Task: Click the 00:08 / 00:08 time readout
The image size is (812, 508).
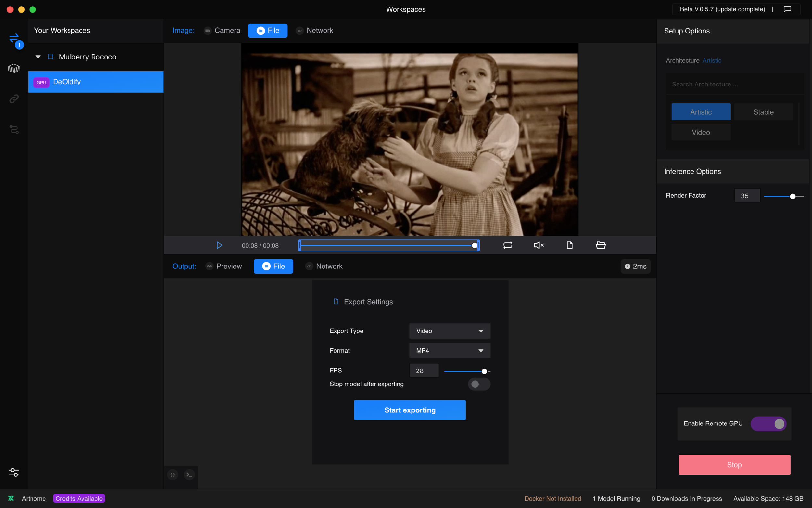Action: tap(260, 246)
